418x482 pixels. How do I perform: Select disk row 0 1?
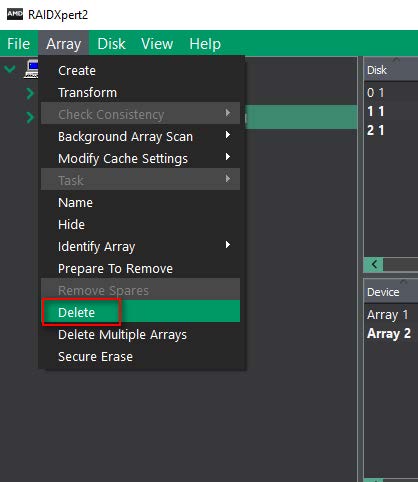(x=391, y=93)
